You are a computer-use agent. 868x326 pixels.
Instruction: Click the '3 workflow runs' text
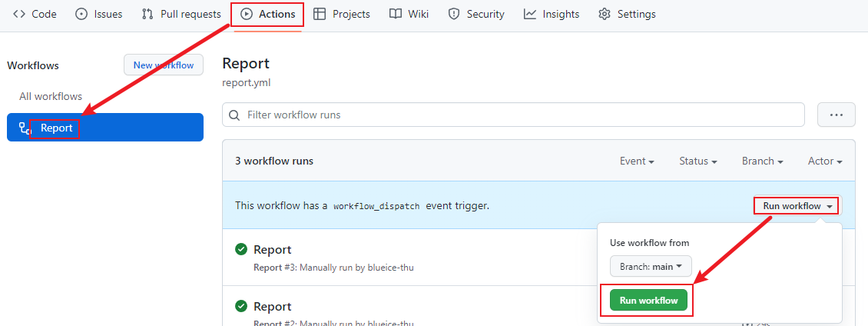pyautogui.click(x=274, y=161)
